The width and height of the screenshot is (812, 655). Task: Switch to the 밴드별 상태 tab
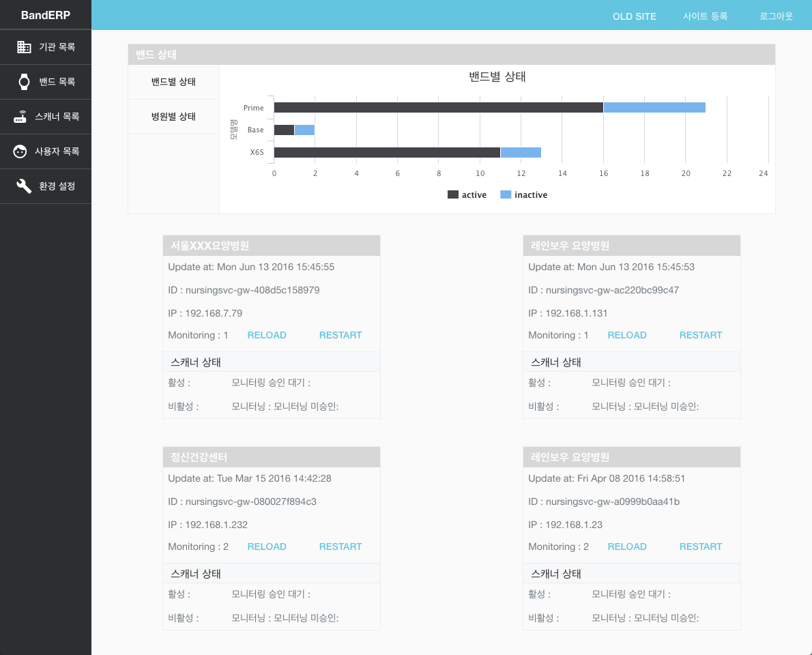173,82
